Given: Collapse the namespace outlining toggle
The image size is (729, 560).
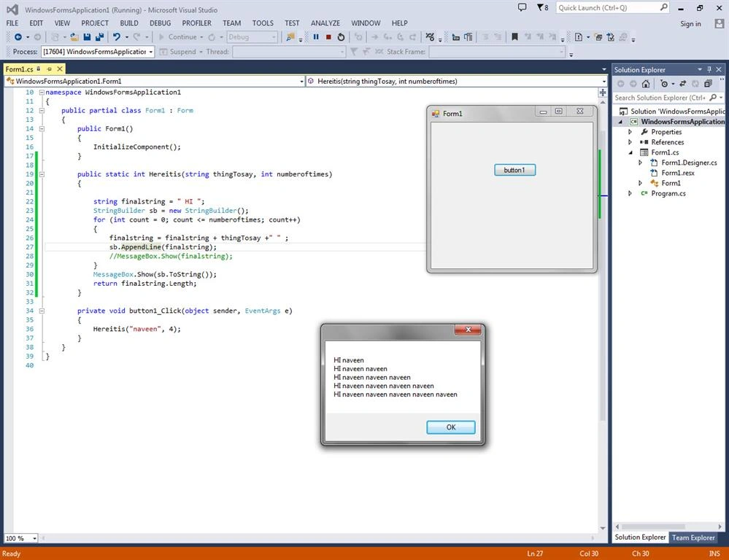Looking at the screenshot, I should [42, 93].
